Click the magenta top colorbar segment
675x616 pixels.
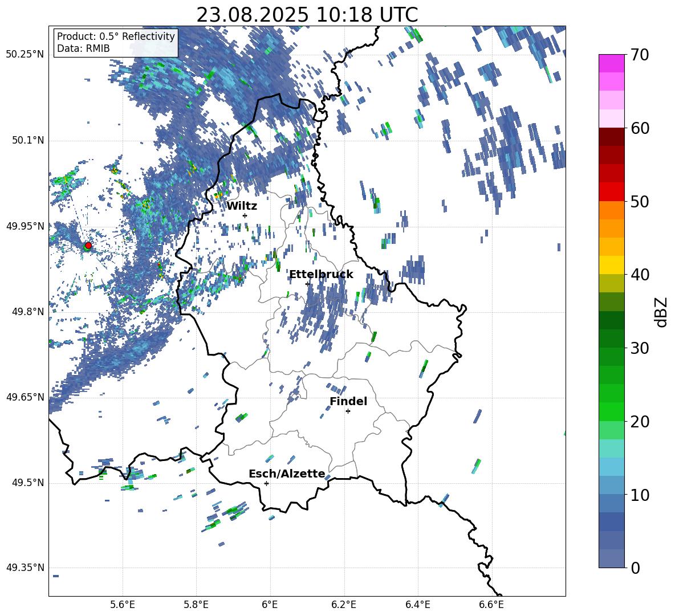pos(611,63)
